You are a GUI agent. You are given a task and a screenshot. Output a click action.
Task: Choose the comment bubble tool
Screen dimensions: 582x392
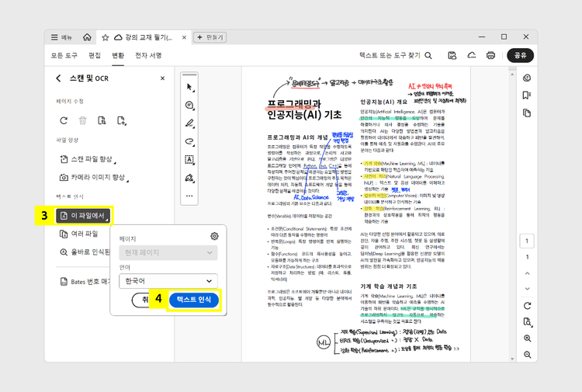pyautogui.click(x=189, y=106)
